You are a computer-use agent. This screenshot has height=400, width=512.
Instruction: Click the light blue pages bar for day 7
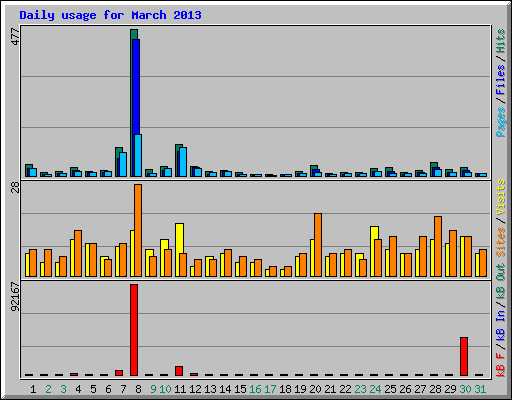(123, 164)
